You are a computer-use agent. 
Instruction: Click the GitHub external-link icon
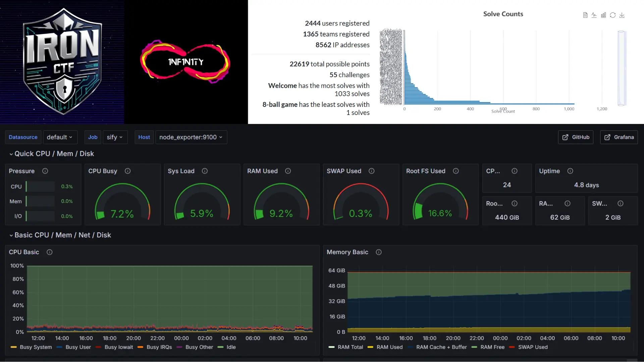pos(565,137)
